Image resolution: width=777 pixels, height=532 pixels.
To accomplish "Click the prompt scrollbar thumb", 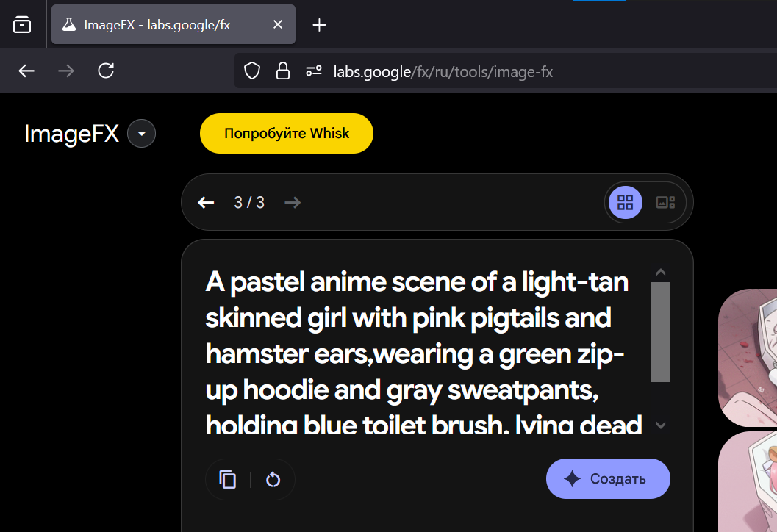I will pyautogui.click(x=661, y=332).
